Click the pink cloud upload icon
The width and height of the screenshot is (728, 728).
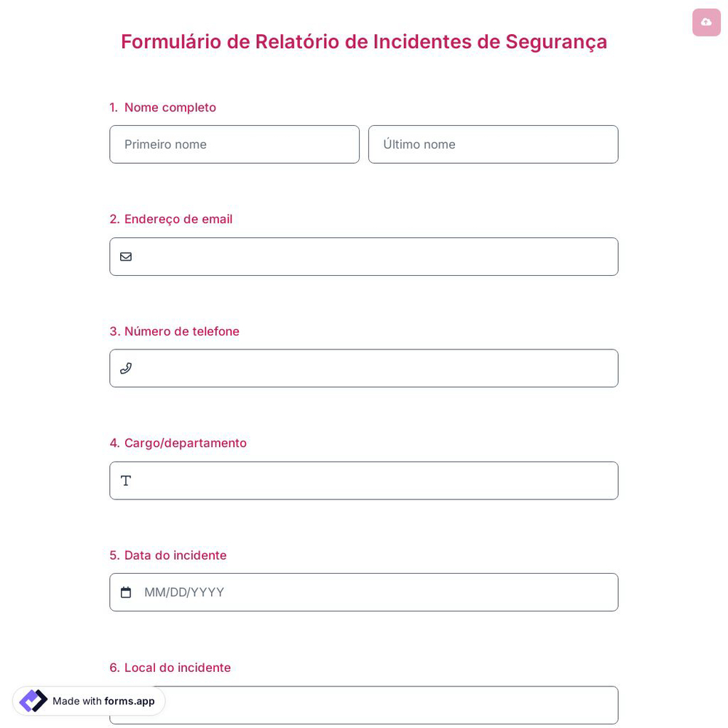point(706,23)
